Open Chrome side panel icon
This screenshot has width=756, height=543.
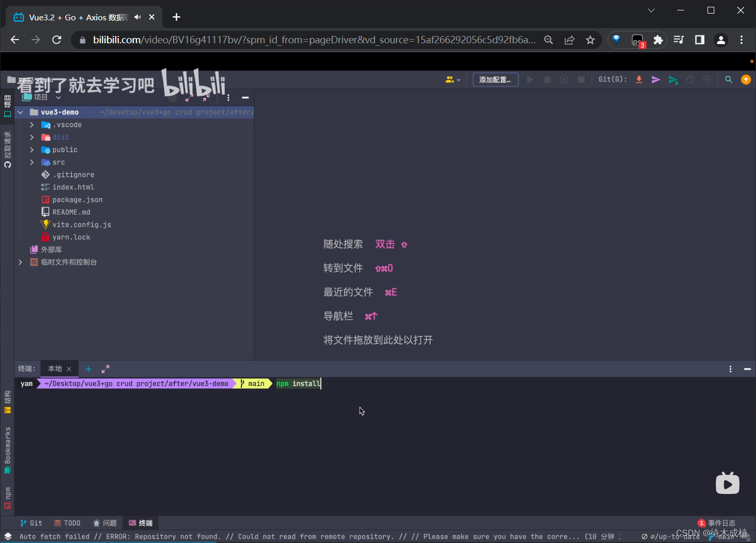point(700,40)
